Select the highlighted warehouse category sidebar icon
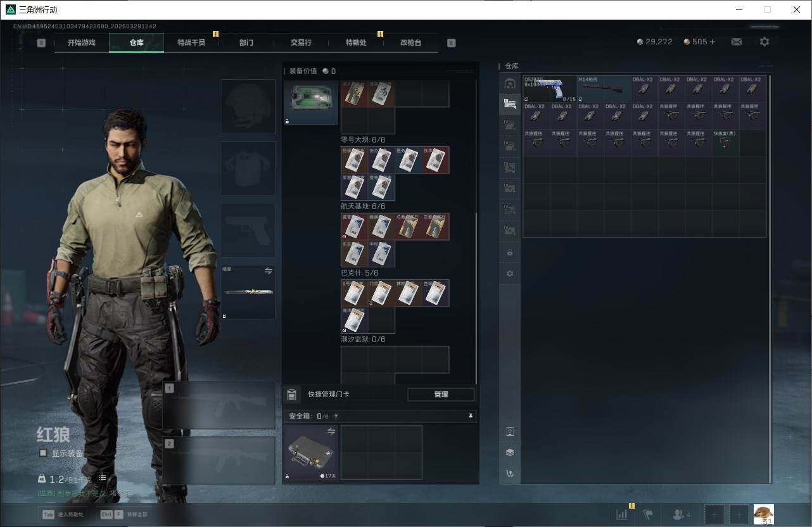Image resolution: width=812 pixels, height=527 pixels. (510, 104)
